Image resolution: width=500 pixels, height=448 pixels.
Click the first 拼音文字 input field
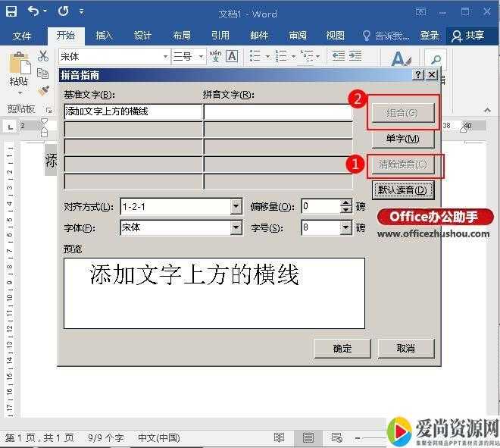click(277, 111)
